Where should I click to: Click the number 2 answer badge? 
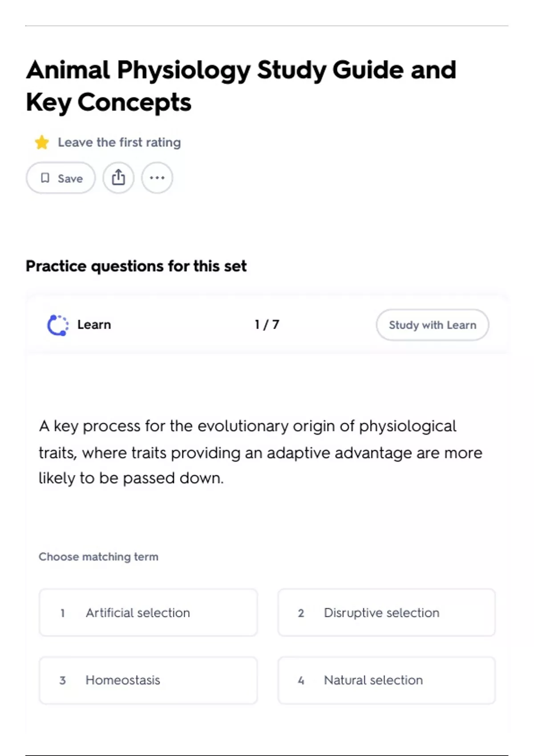click(301, 613)
